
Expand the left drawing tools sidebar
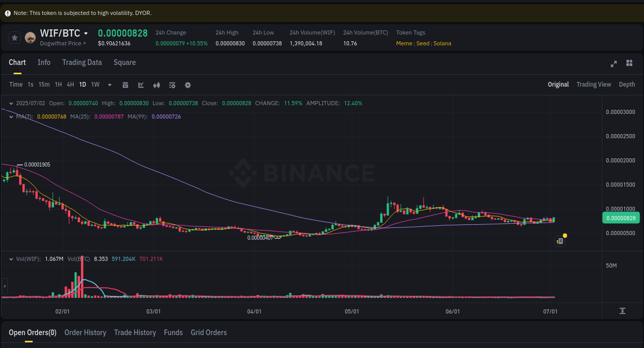(4, 285)
